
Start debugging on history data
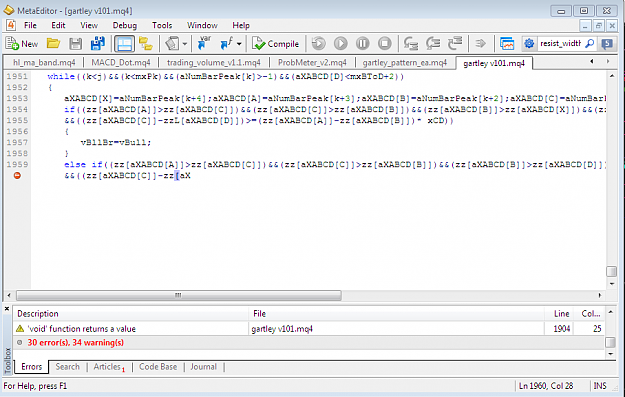318,44
